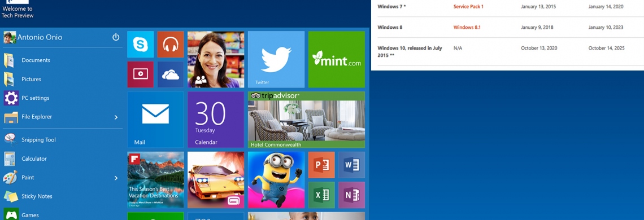Select the January 13, 2015 date
This screenshot has width=644, height=220.
538,7
